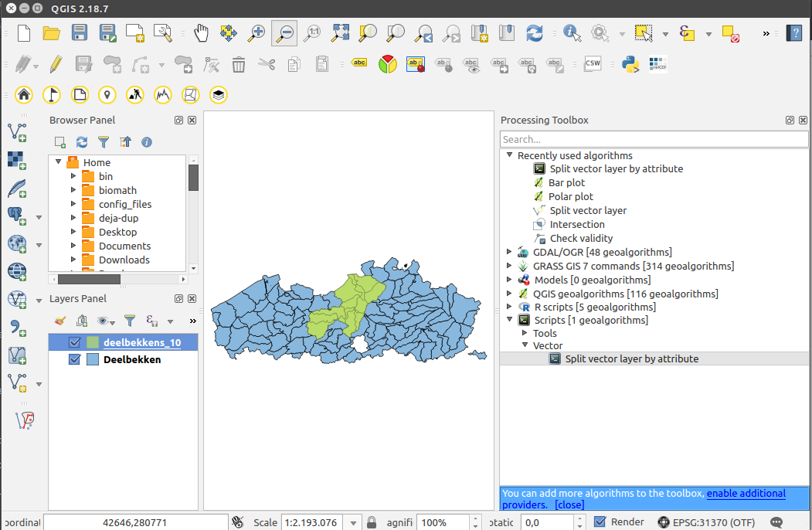Open visibility eye menu in Layers Panel
Image resolution: width=812 pixels, height=530 pixels.
point(106,321)
